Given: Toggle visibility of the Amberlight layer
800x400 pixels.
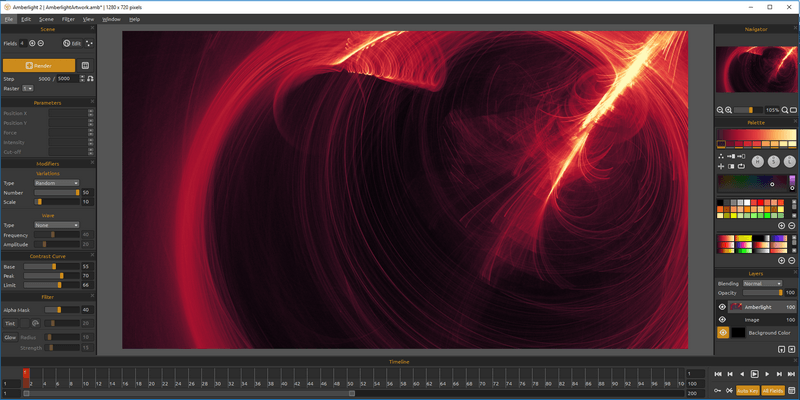Looking at the screenshot, I should pyautogui.click(x=722, y=307).
